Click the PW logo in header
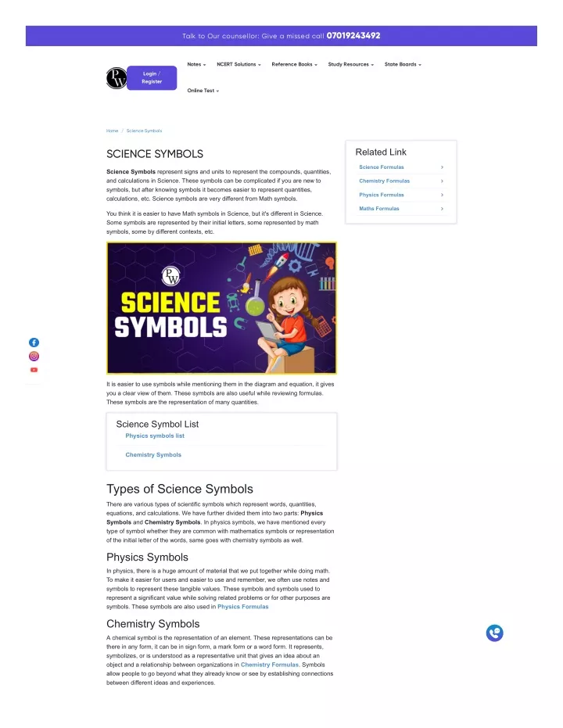The height and width of the screenshot is (728, 563). pyautogui.click(x=116, y=78)
